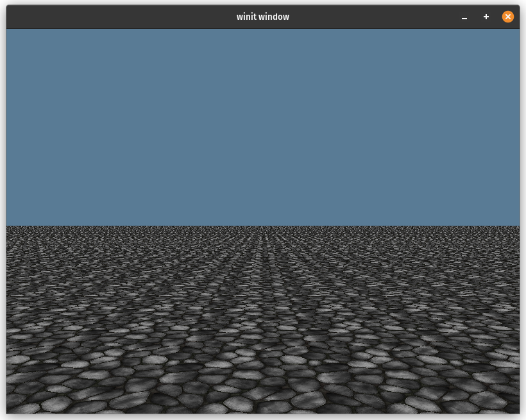The height and width of the screenshot is (420, 526).
Task: Click the horizon line of the scene
Action: click(263, 225)
